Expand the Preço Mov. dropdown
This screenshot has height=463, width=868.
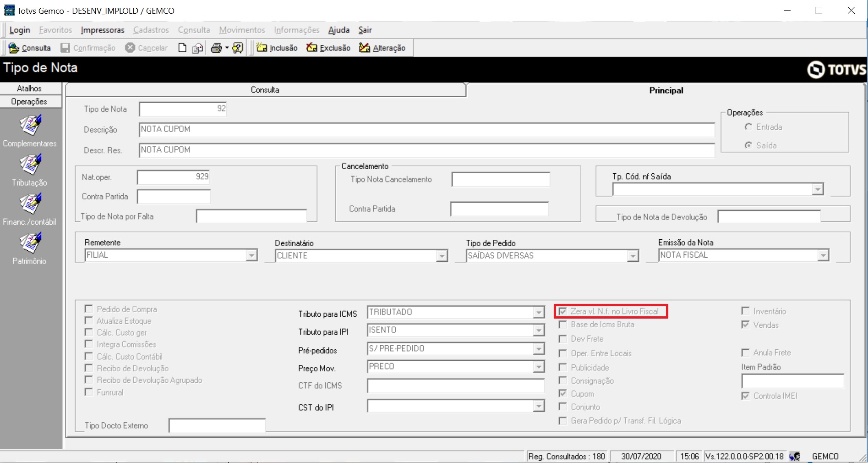[x=539, y=367]
